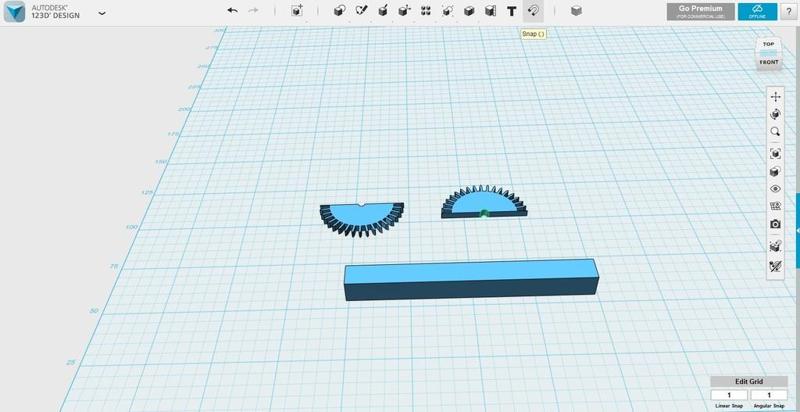Click the Go Premium button
The height and width of the screenshot is (412, 800).
(x=701, y=12)
